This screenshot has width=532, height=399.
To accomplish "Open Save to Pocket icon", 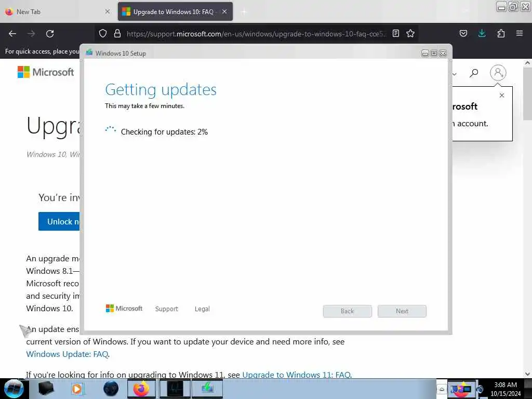I will [x=463, y=33].
